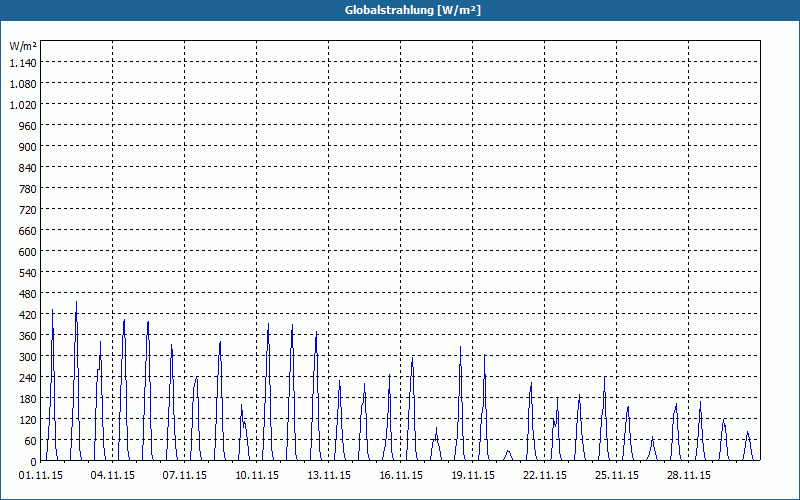Click the 720 y-axis label
Image resolution: width=800 pixels, height=500 pixels.
(28, 210)
